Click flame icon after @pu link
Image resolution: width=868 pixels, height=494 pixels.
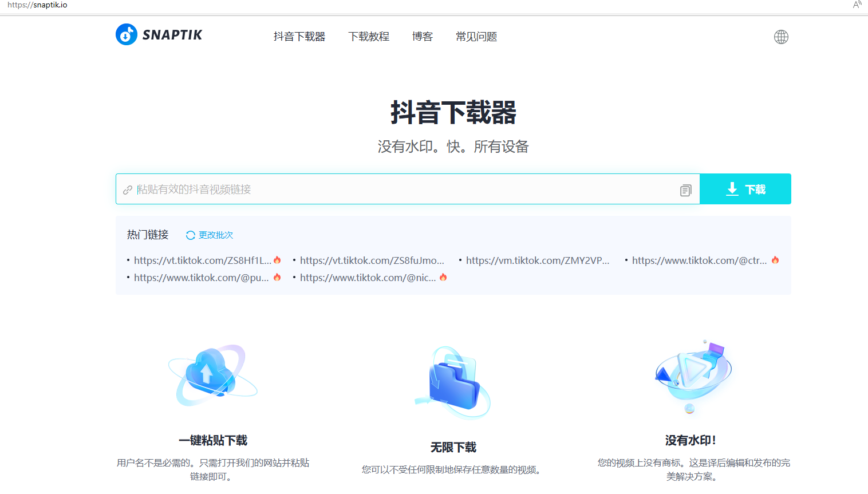coord(277,277)
